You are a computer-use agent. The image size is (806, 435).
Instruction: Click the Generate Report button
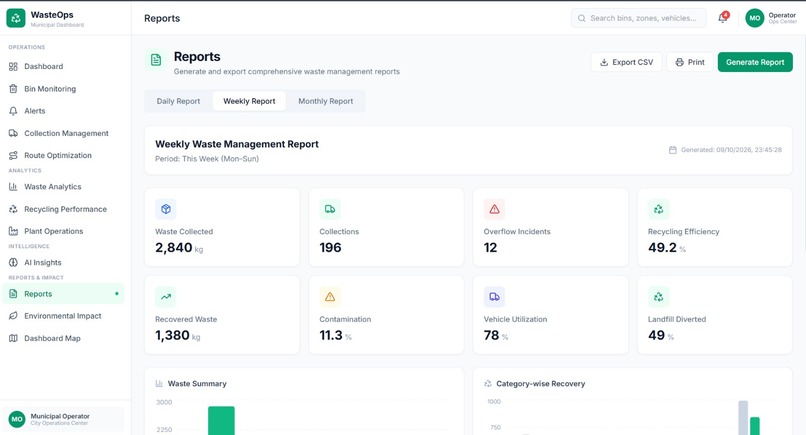point(755,62)
